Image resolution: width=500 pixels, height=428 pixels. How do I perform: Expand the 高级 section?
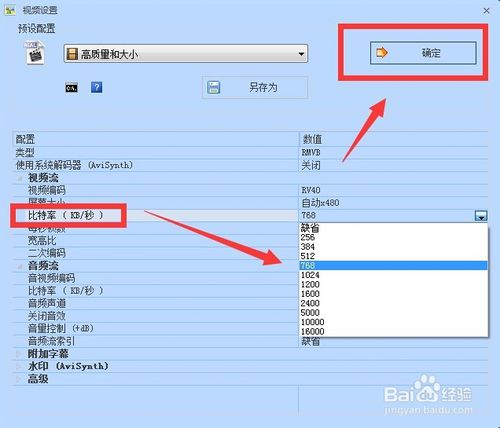pyautogui.click(x=19, y=379)
